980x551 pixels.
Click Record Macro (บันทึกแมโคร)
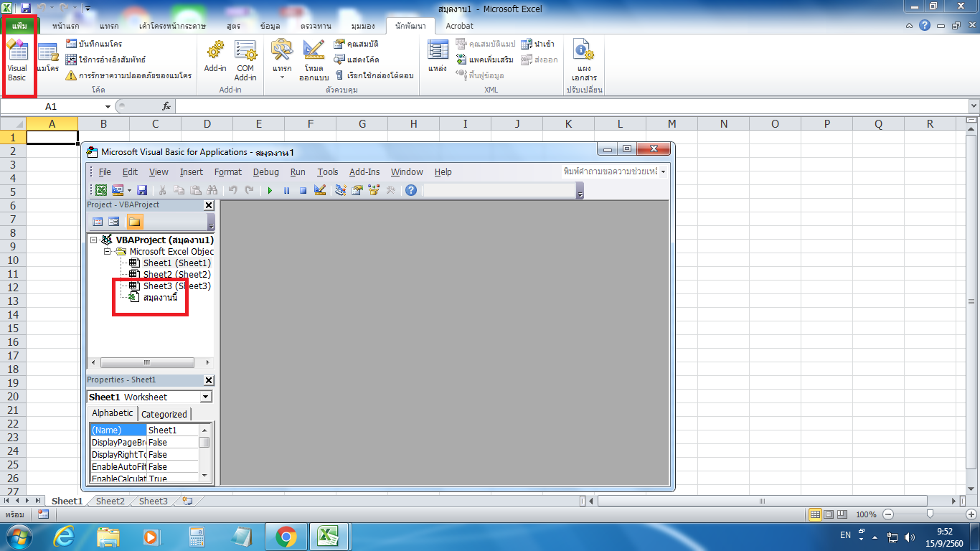93,44
